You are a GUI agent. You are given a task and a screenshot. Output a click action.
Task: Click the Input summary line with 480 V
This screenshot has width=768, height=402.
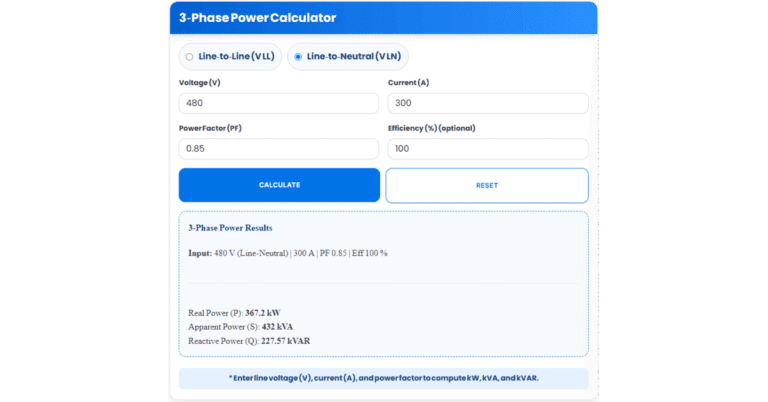coord(288,254)
